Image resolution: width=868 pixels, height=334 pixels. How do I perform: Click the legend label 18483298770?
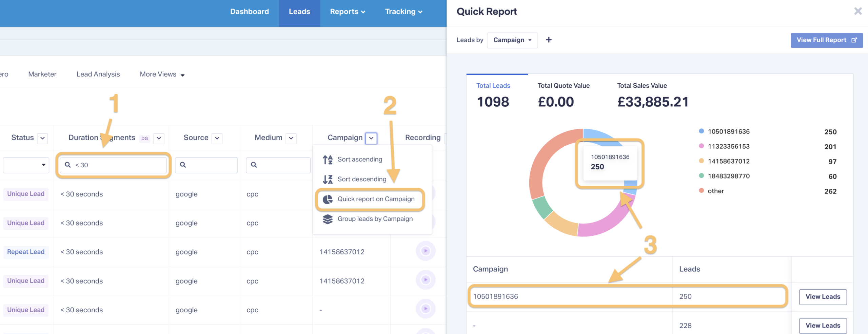point(729,176)
